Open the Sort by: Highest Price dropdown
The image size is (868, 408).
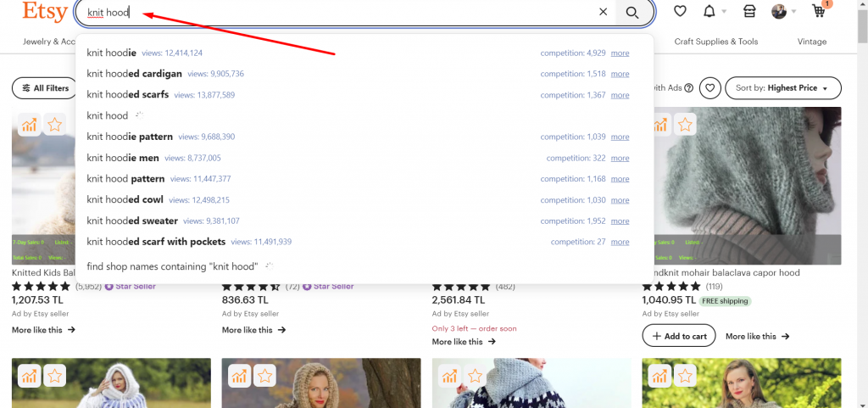783,87
